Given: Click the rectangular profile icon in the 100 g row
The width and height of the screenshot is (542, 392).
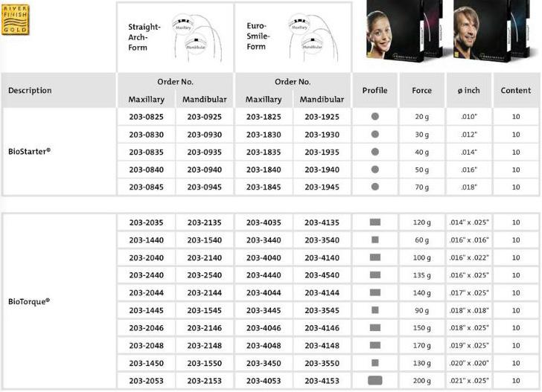Looking at the screenshot, I should pyautogui.click(x=375, y=257).
